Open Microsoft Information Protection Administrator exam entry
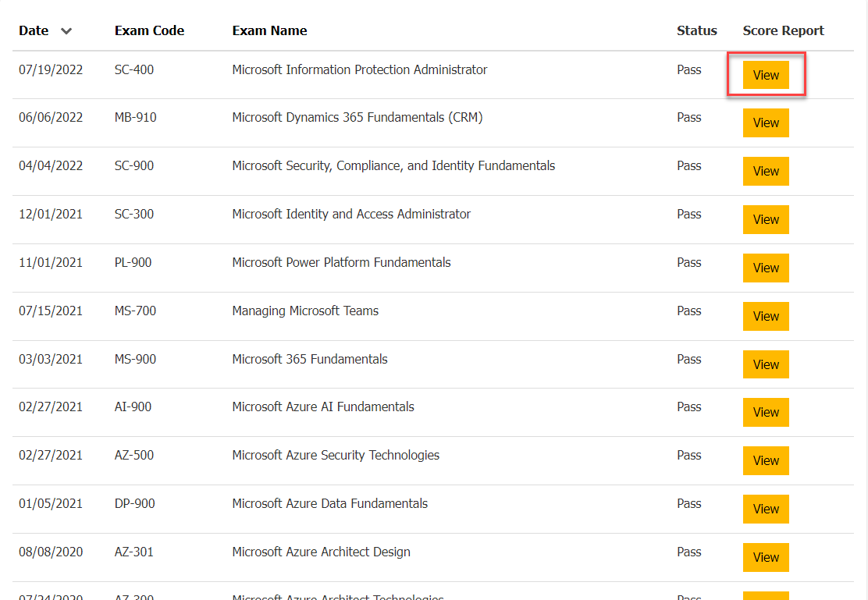 point(359,69)
